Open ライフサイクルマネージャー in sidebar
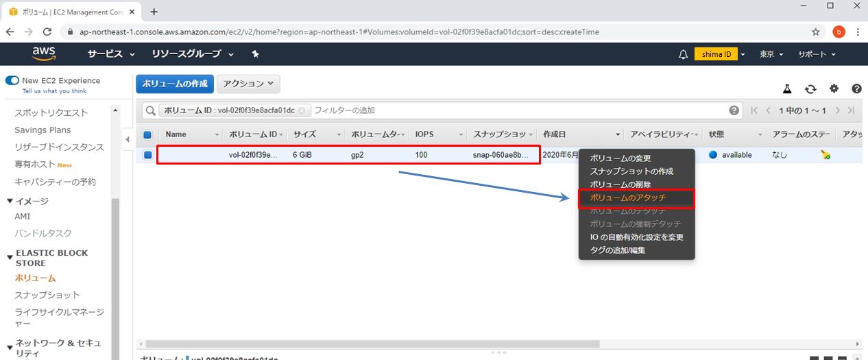868x360 pixels. (x=60, y=317)
